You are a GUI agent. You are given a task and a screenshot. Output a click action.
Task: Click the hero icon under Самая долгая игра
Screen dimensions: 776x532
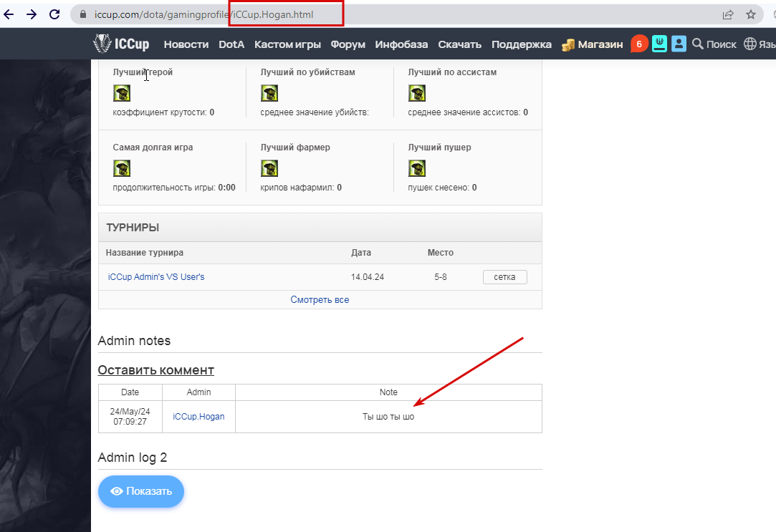(x=122, y=168)
